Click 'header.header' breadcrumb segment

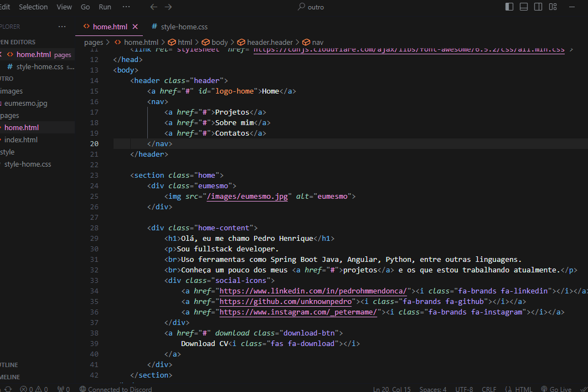pos(265,43)
